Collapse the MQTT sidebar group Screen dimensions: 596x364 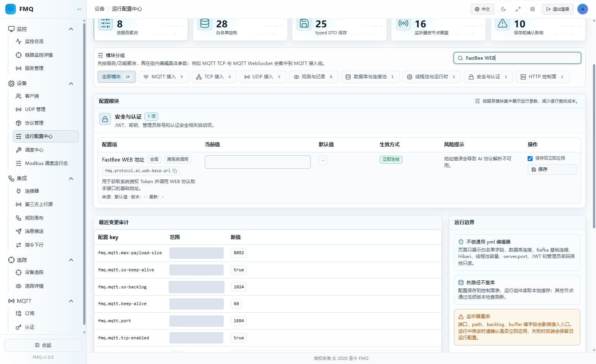pyautogui.click(x=71, y=301)
